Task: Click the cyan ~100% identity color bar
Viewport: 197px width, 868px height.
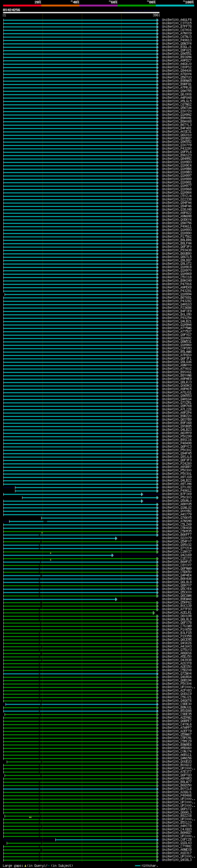Action: coord(175,6)
